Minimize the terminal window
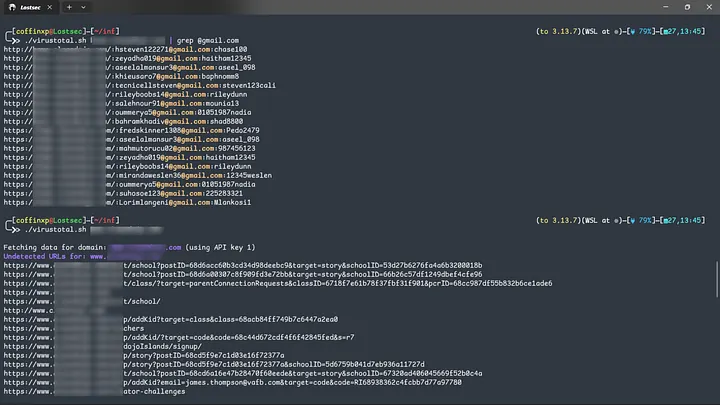 665,7
